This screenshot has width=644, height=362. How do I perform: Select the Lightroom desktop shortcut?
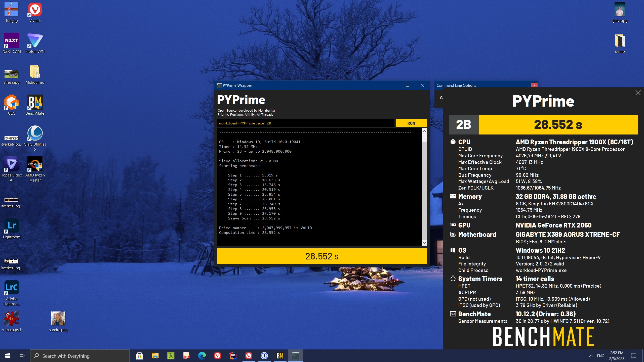pos(12,229)
